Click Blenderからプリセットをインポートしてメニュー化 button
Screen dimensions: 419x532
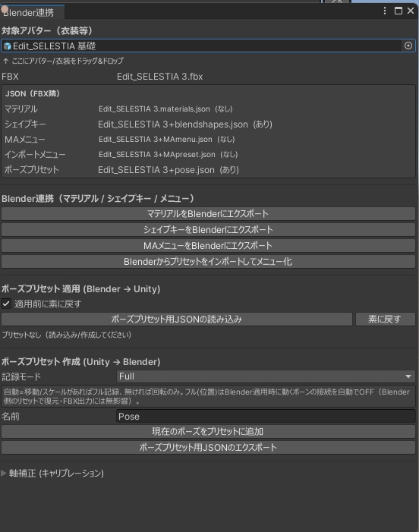[x=208, y=262]
